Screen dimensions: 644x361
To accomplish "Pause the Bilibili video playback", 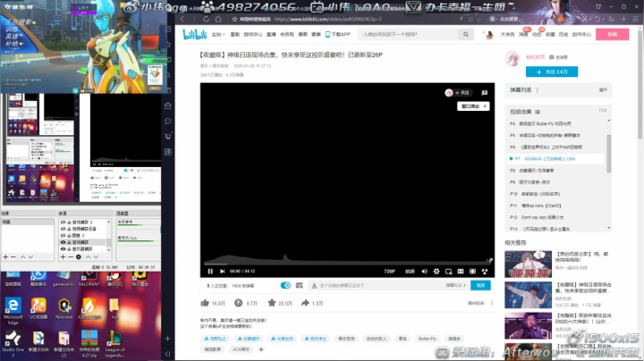I will click(210, 271).
